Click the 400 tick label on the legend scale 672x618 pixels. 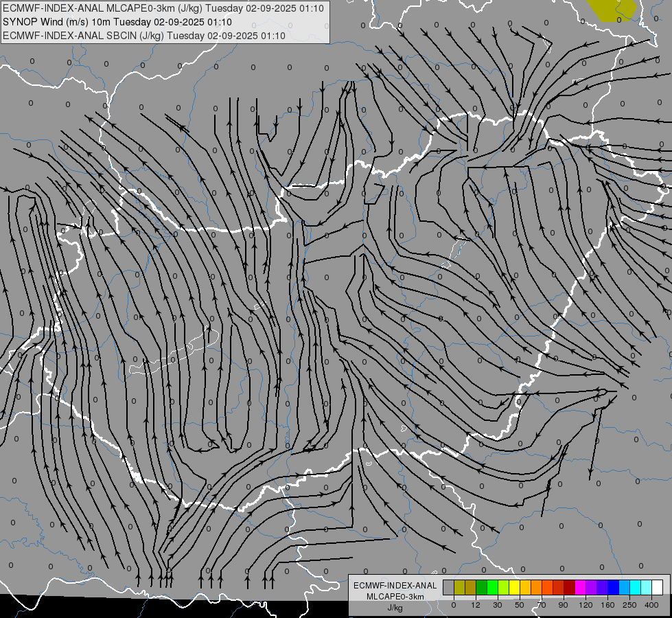651,605
